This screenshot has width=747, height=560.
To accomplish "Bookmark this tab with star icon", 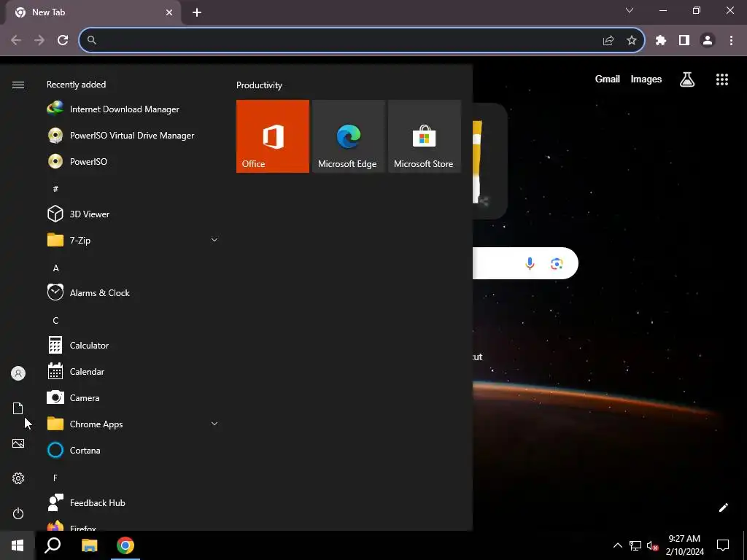I will (632, 41).
